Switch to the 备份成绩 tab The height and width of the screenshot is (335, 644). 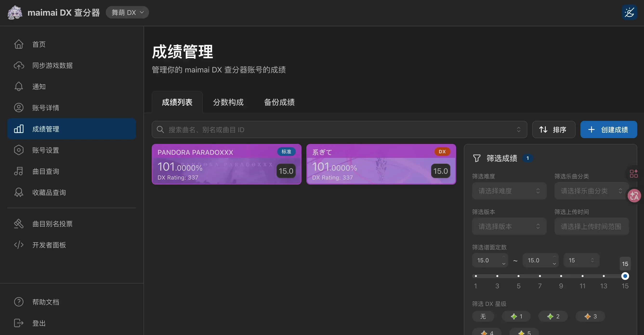click(x=279, y=102)
